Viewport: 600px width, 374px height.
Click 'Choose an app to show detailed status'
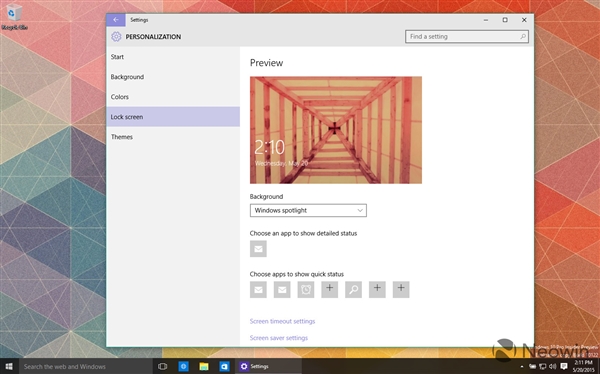point(303,233)
